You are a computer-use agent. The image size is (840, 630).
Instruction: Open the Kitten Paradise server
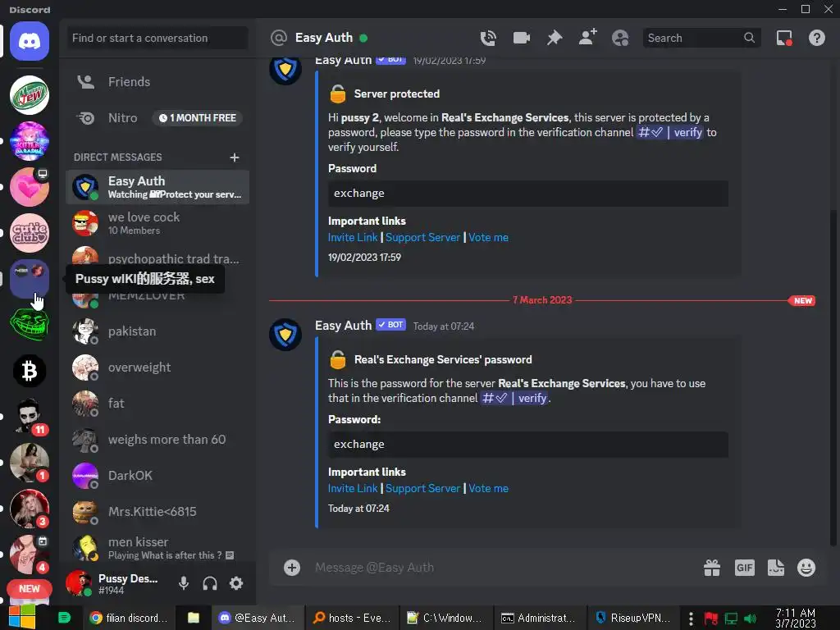click(30, 141)
